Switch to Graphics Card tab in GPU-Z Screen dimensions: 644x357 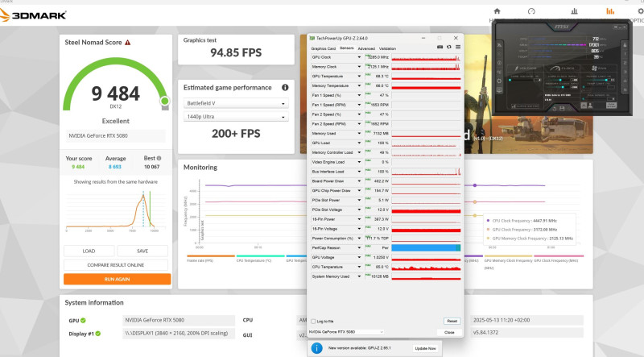(324, 48)
